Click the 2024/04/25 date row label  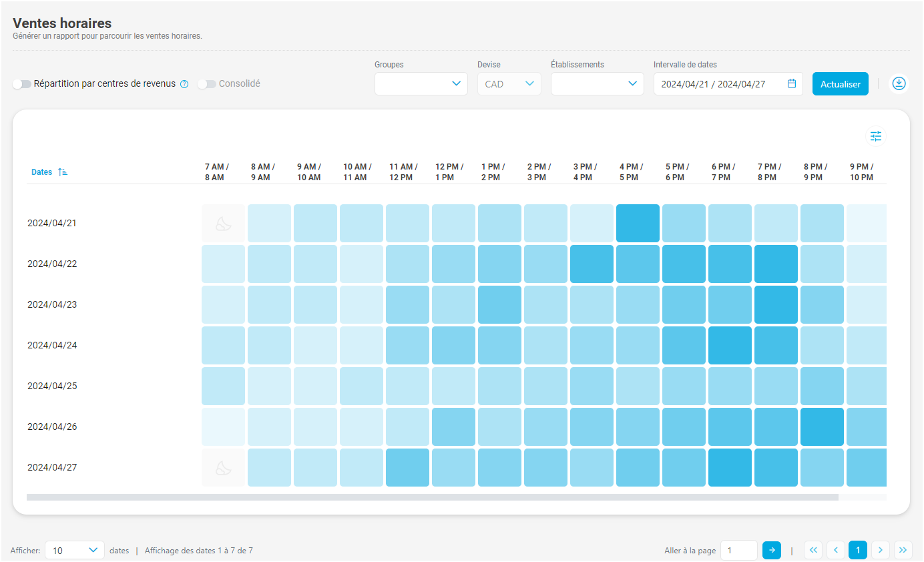click(52, 386)
